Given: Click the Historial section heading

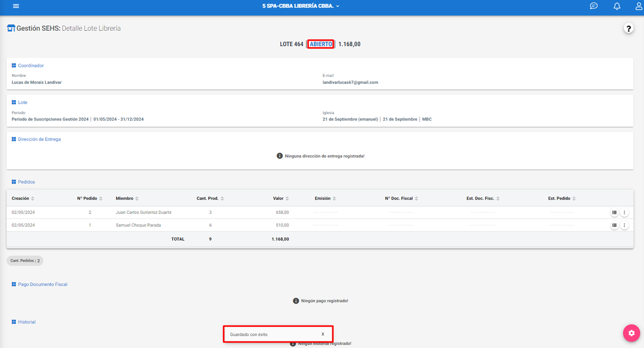Looking at the screenshot, I should 27,322.
